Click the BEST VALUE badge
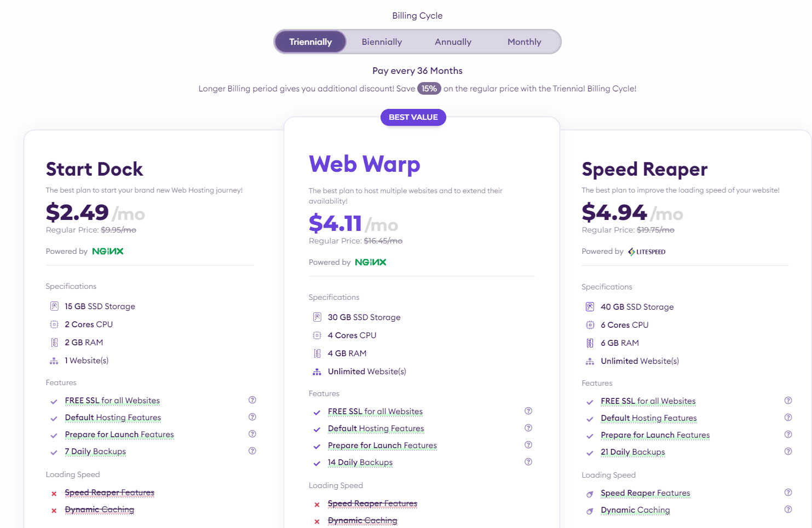 pyautogui.click(x=413, y=117)
